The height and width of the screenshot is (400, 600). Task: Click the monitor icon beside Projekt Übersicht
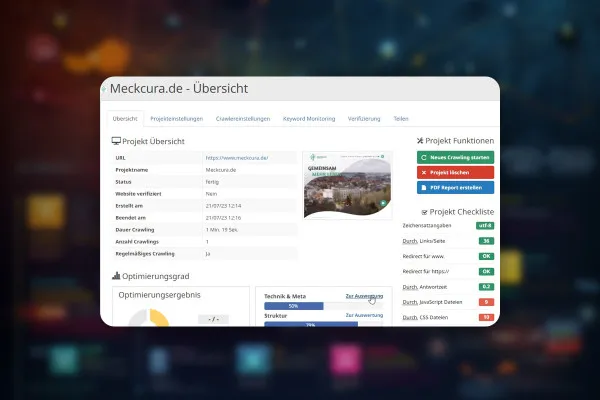tap(116, 141)
